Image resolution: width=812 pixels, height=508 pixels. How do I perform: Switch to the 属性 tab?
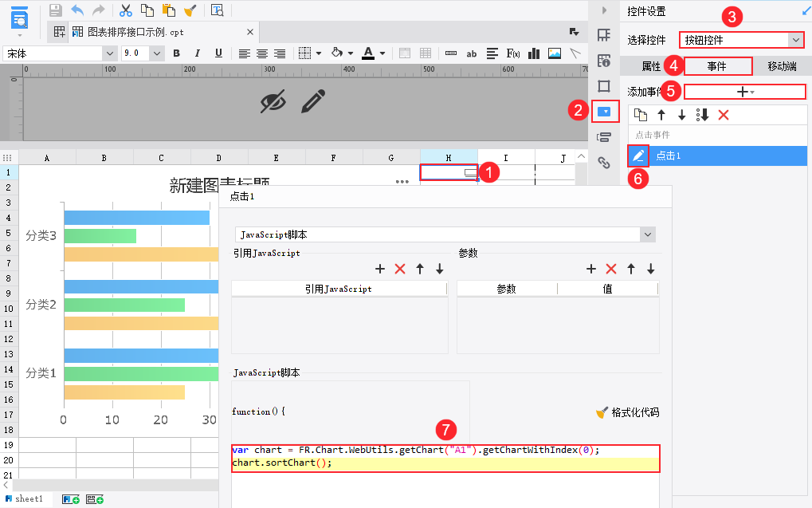coord(651,66)
